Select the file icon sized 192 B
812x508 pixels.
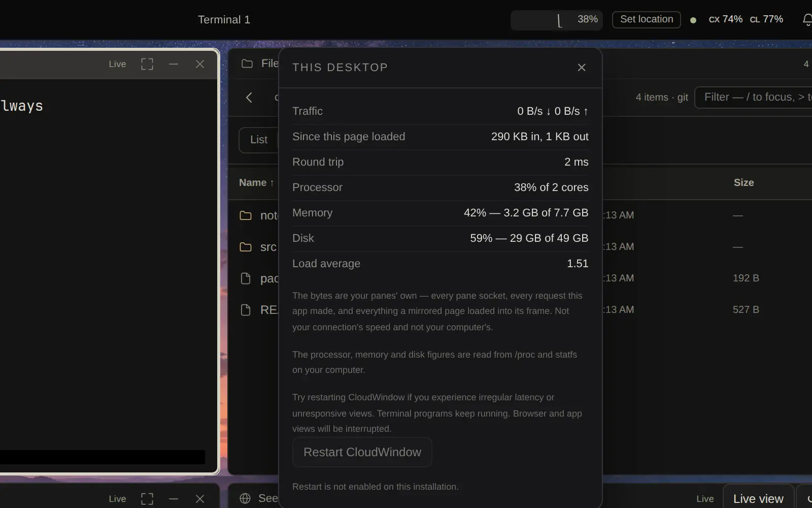[246, 278]
